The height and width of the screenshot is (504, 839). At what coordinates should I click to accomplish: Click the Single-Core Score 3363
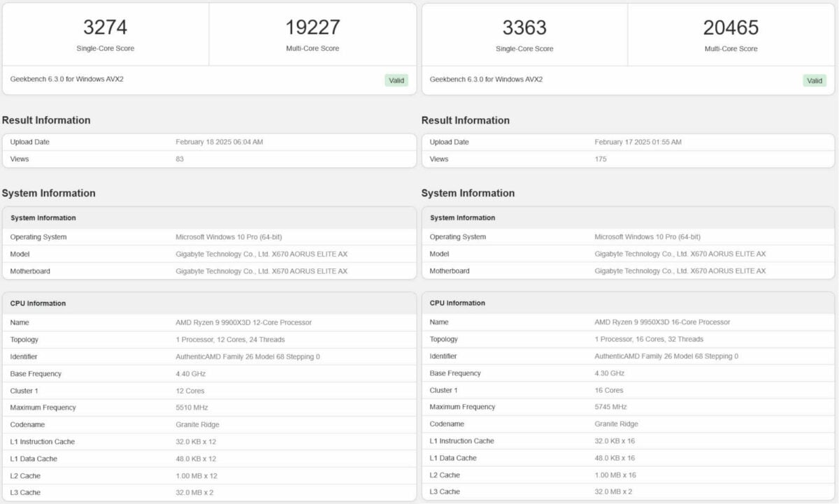(x=525, y=27)
